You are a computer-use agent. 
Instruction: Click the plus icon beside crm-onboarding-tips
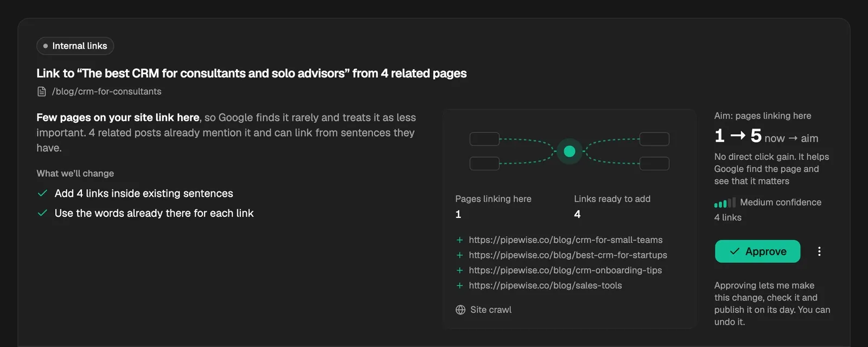tap(459, 270)
